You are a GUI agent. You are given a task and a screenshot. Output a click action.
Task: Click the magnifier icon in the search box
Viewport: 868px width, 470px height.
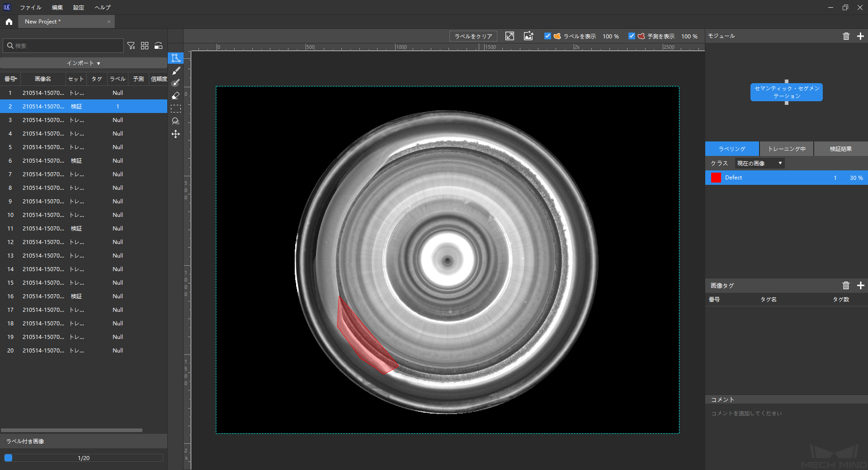(x=10, y=46)
